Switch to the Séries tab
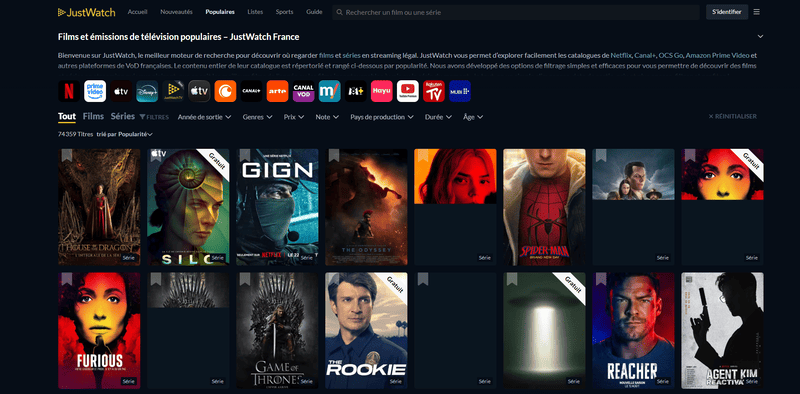800x394 pixels. (122, 116)
